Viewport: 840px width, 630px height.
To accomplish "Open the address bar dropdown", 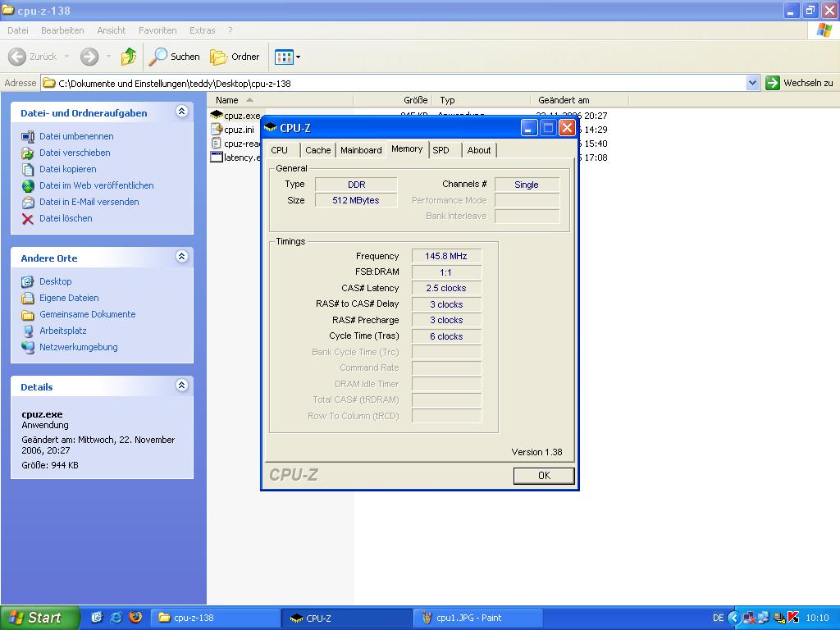I will [x=753, y=83].
